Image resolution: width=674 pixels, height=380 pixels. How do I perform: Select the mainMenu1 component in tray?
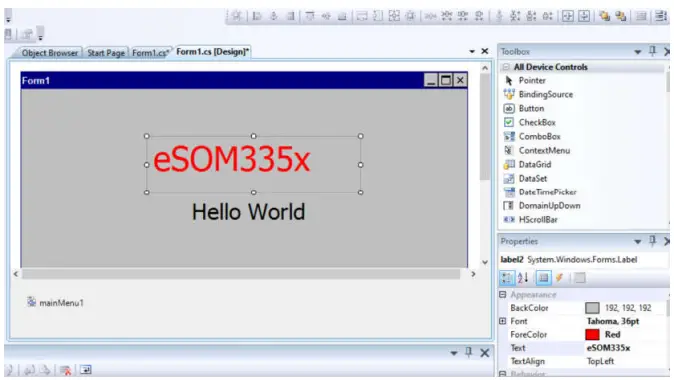click(55, 303)
